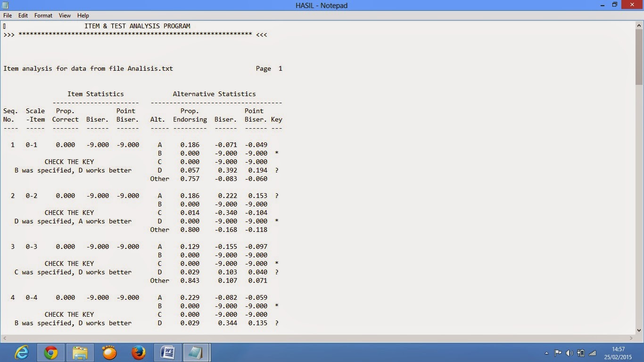Click the value "-0.168"
Screen dimensions: 644x362
tap(226, 230)
